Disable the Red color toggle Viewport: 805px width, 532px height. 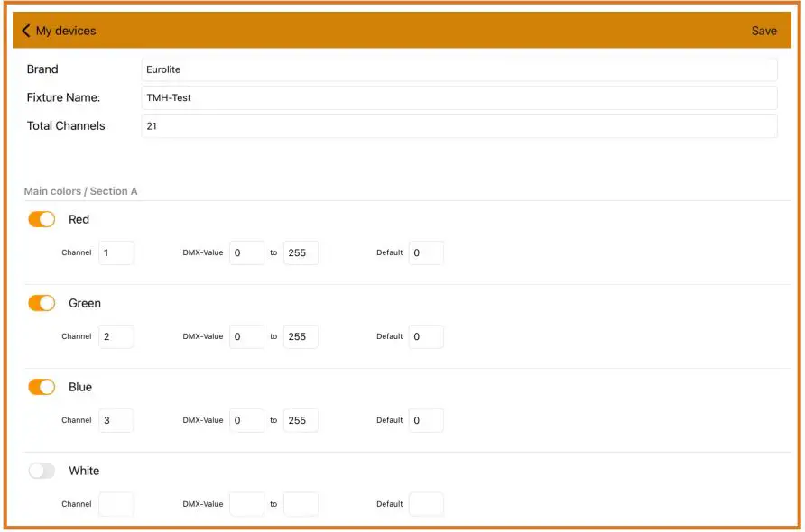(x=42, y=219)
